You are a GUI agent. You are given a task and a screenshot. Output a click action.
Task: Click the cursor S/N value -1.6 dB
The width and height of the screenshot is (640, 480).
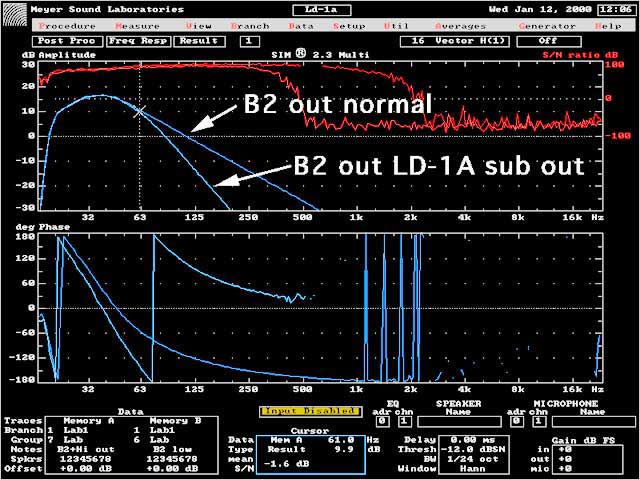click(286, 464)
